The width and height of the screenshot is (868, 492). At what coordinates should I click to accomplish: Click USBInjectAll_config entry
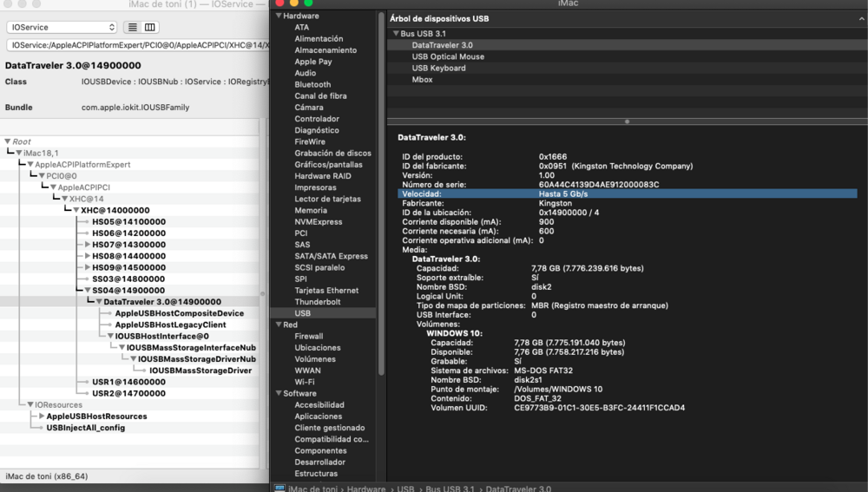pos(85,428)
